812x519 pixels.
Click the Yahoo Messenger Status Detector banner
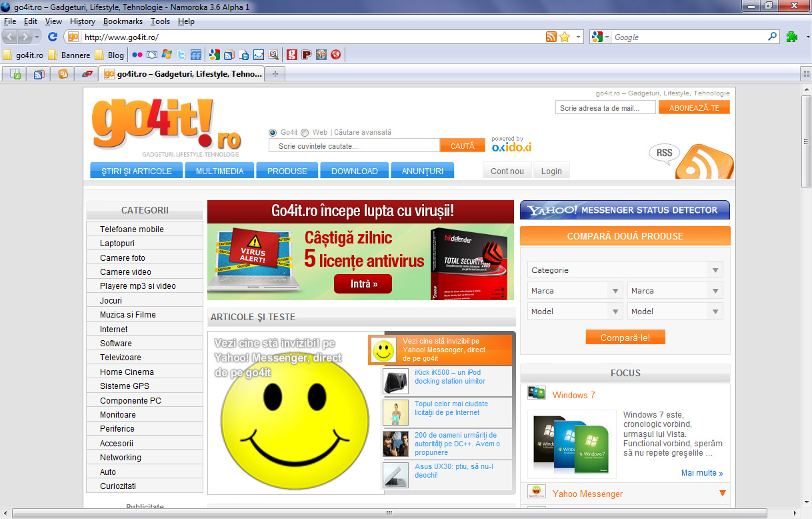coord(625,210)
